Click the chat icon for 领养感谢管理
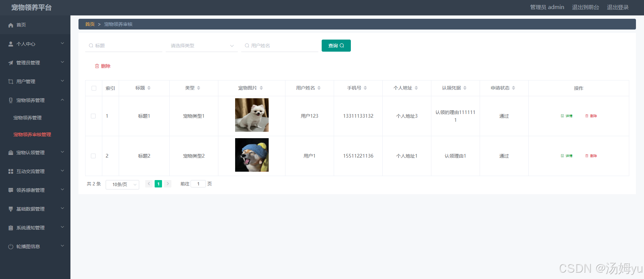This screenshot has width=644, height=279. (x=11, y=190)
